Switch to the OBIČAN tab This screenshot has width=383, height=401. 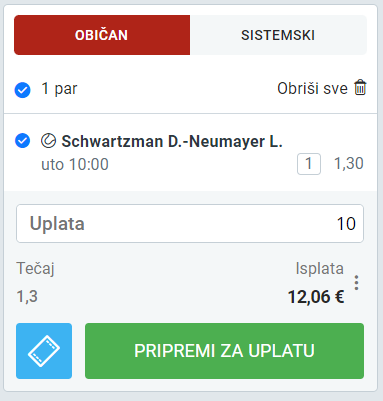(102, 35)
